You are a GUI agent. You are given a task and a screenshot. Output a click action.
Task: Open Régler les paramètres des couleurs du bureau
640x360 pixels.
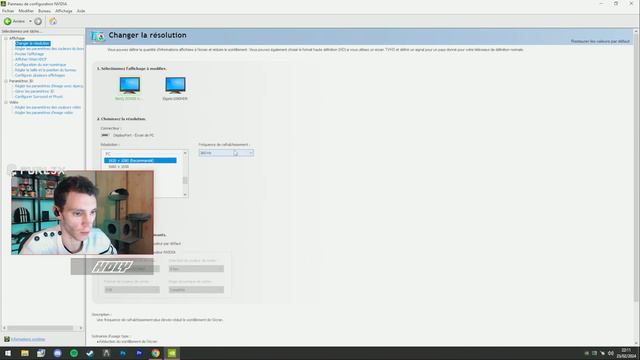click(x=49, y=49)
